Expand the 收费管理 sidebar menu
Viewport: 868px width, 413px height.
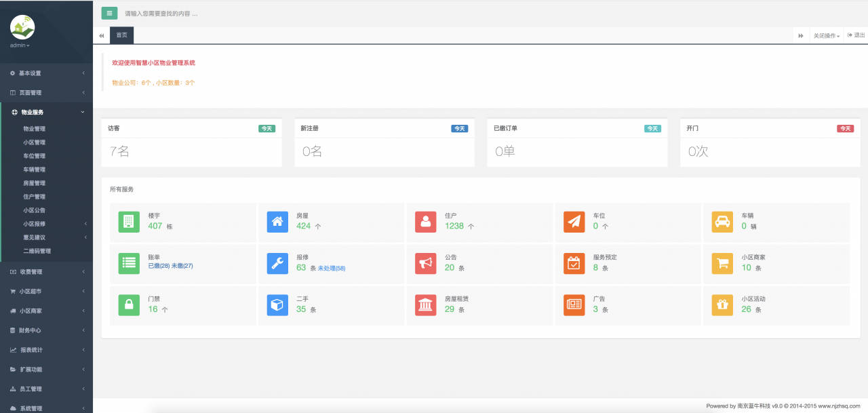pyautogui.click(x=46, y=272)
